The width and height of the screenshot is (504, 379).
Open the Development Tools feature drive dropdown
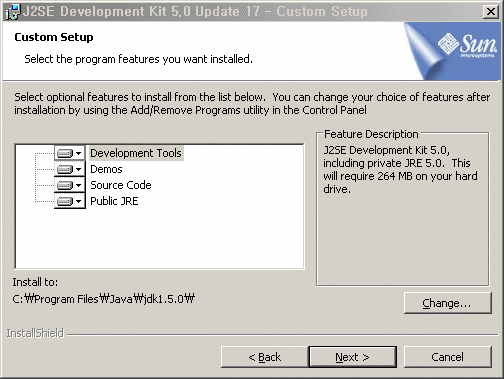(69, 153)
